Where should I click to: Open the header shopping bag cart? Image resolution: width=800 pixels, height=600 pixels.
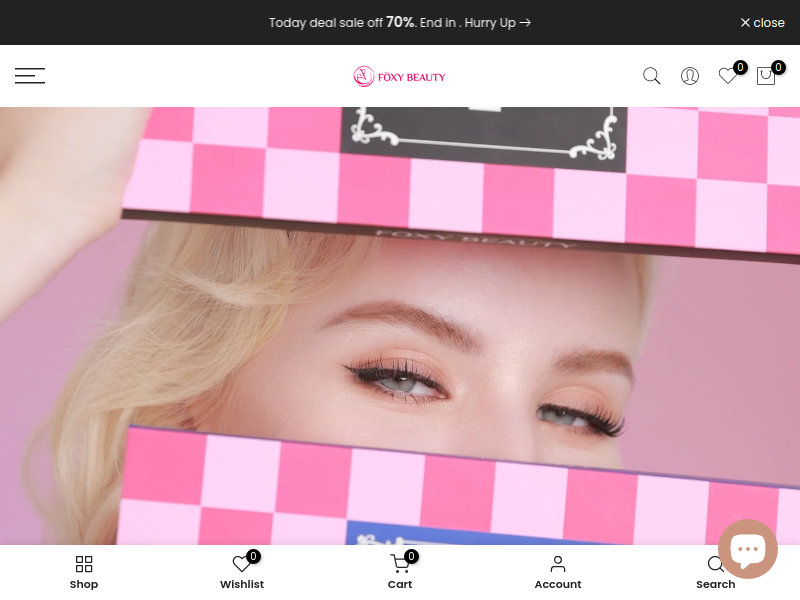pyautogui.click(x=765, y=77)
